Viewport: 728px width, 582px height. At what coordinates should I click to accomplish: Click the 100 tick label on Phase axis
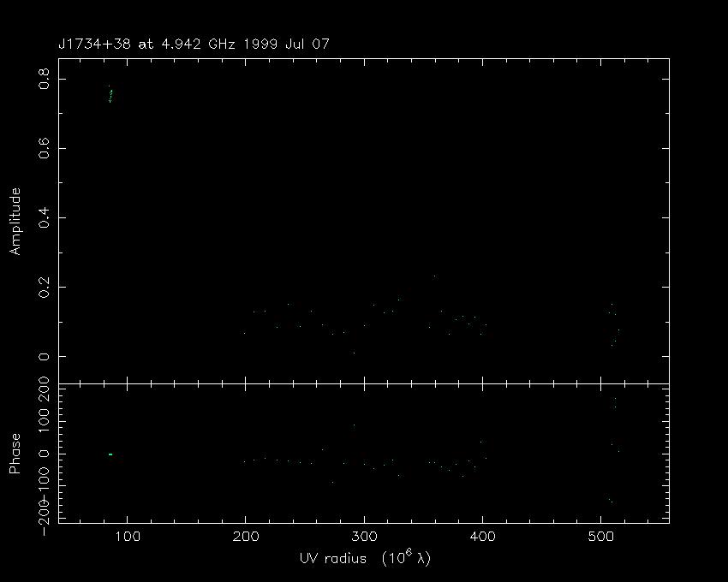point(44,421)
